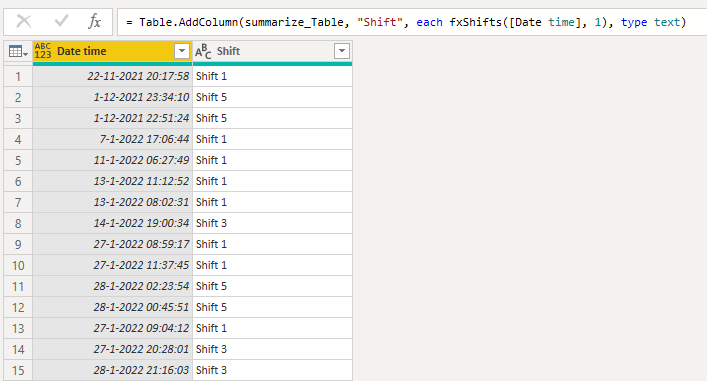
Task: Click the ABC text type icon of Shift
Action: (x=203, y=51)
